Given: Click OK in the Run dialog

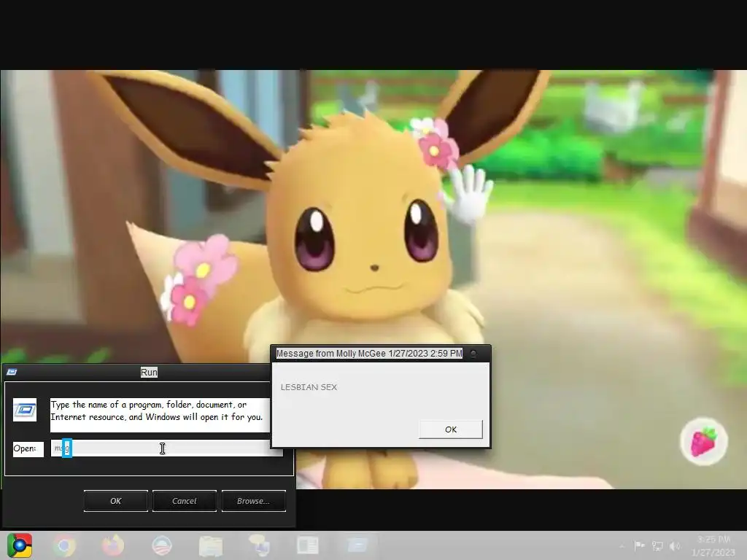Looking at the screenshot, I should 116,501.
